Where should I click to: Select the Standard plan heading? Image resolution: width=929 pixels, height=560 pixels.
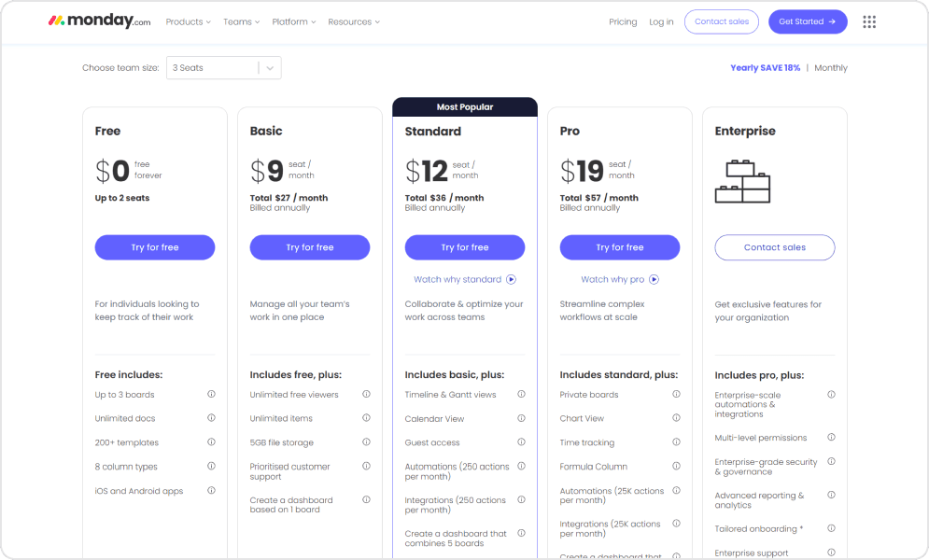point(432,132)
